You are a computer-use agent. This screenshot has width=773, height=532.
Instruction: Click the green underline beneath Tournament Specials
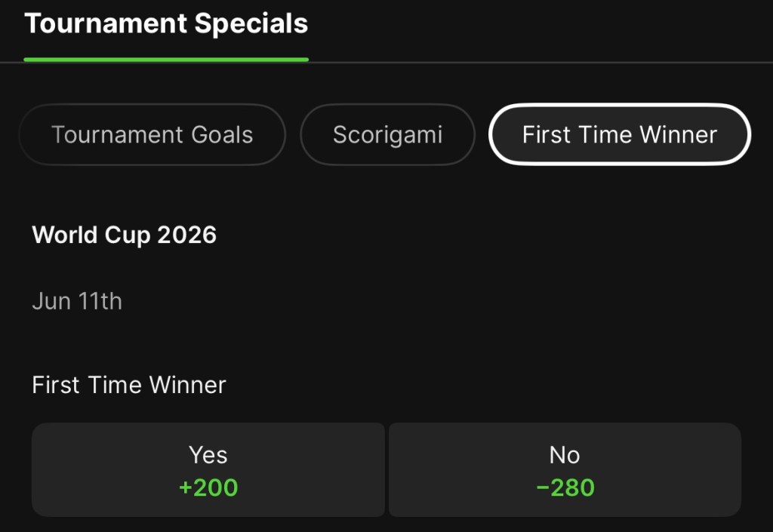point(166,60)
